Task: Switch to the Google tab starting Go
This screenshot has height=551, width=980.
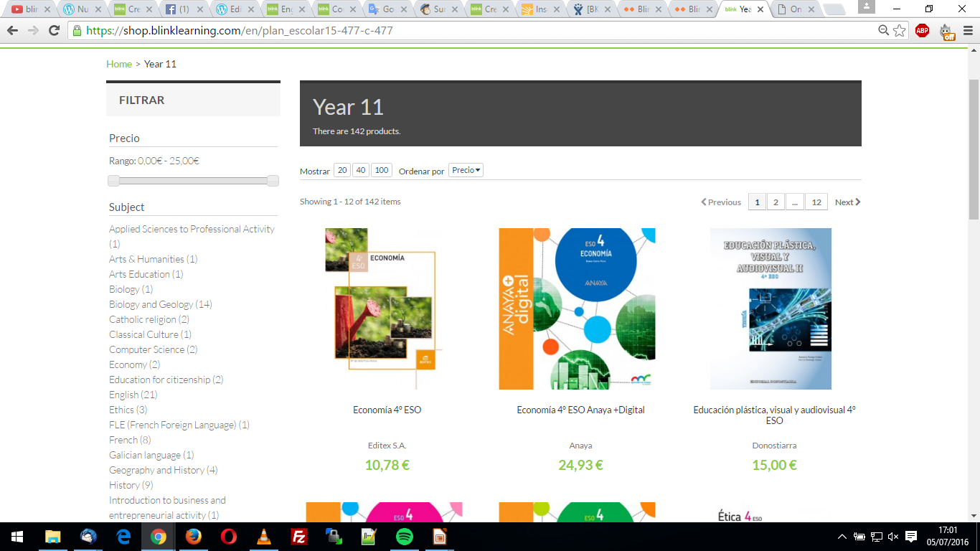Action: [x=387, y=9]
